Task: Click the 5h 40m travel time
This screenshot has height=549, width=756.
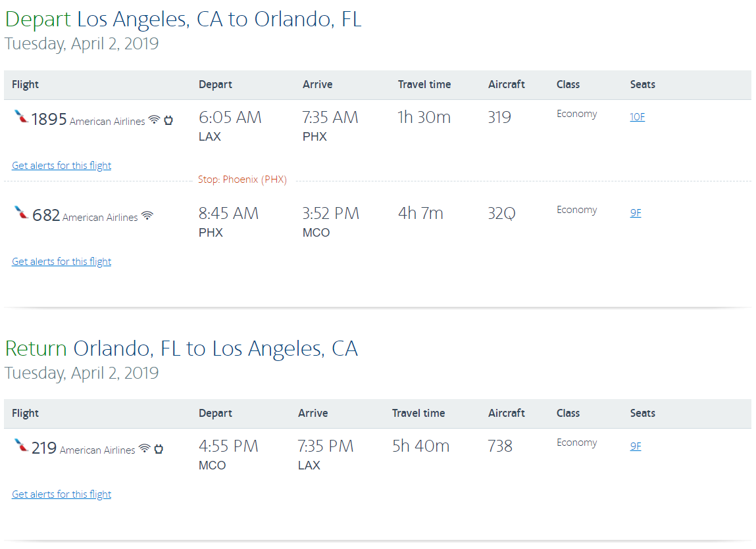Action: pos(420,446)
